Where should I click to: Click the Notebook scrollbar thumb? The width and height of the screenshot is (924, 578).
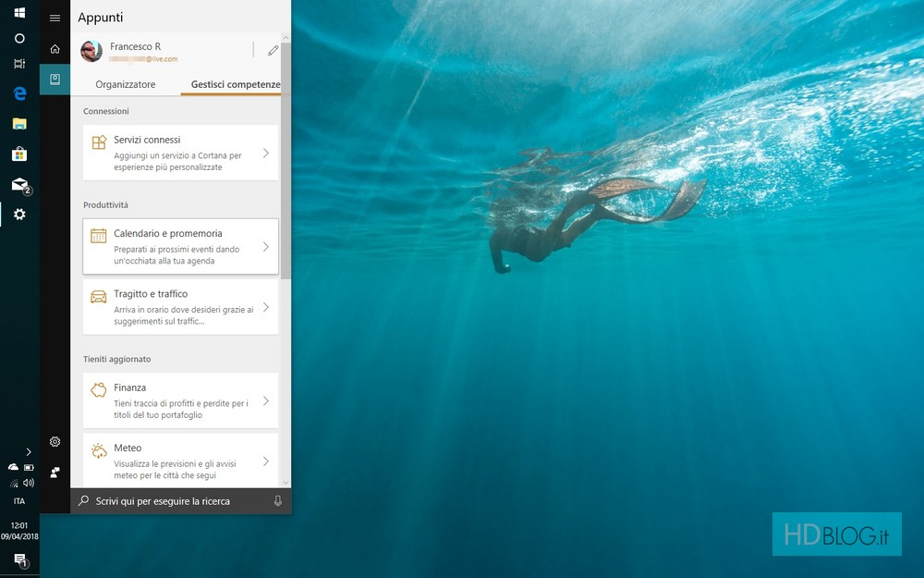(x=286, y=160)
